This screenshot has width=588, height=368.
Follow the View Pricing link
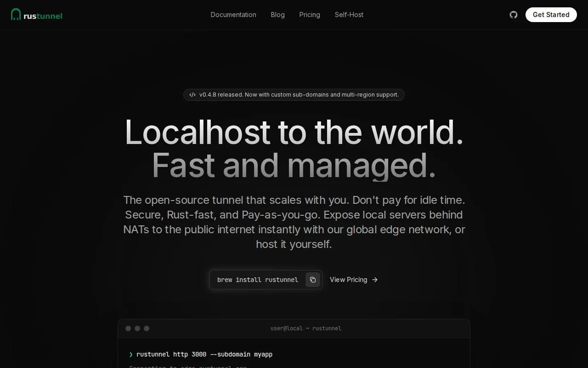(x=354, y=280)
